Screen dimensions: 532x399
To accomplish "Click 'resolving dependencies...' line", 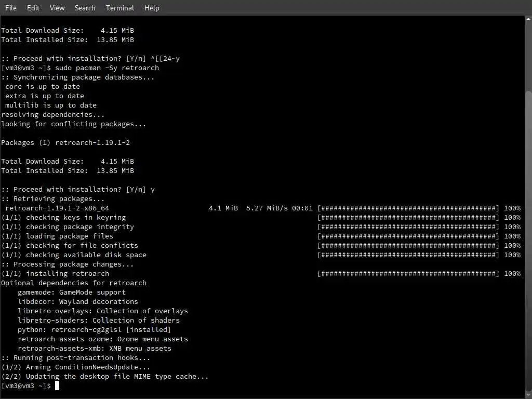I will click(x=52, y=115).
